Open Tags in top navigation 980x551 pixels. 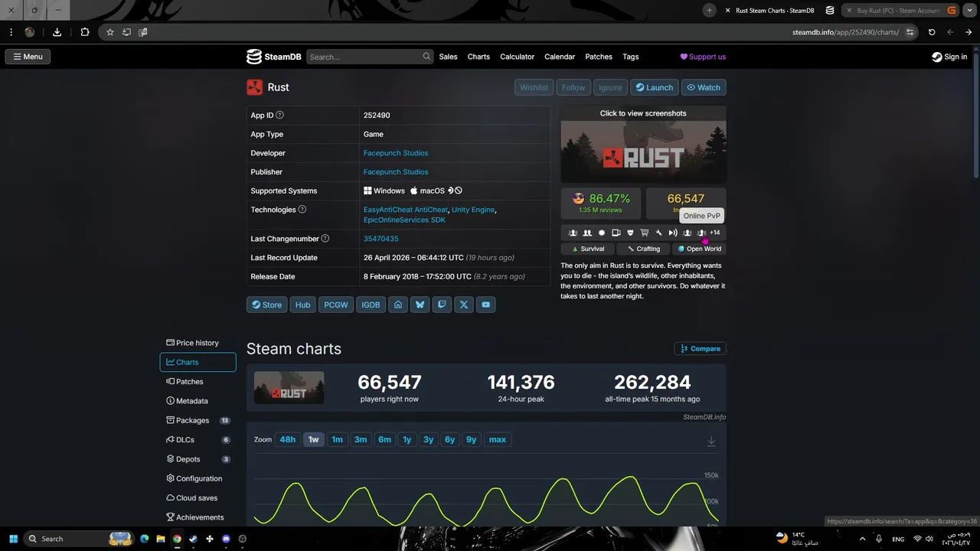tap(630, 57)
